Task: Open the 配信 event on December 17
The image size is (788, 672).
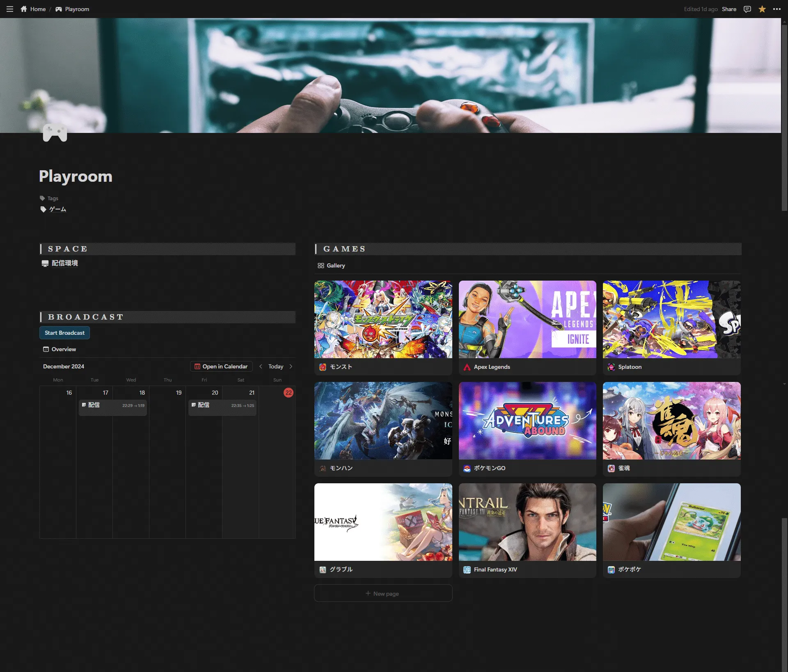Action: coord(113,407)
